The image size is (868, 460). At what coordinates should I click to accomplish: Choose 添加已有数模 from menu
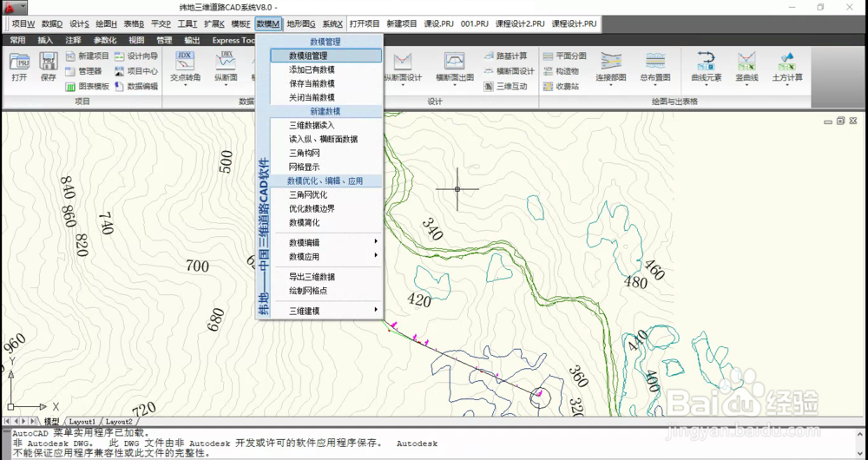tap(326, 69)
